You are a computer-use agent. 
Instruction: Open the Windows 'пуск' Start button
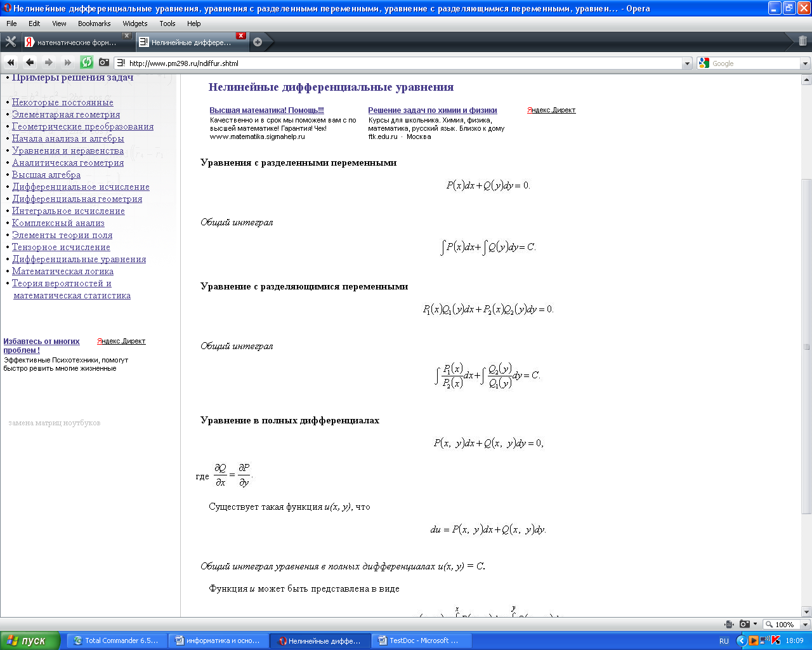[30, 640]
